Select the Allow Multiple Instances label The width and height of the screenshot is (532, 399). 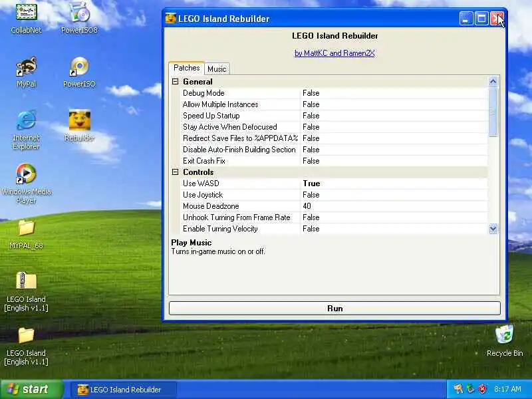click(221, 104)
